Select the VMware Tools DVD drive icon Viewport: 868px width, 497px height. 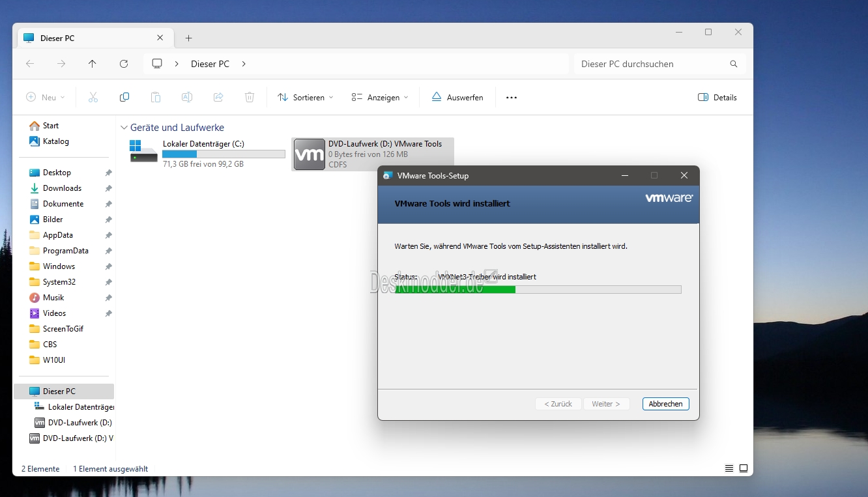click(x=310, y=154)
